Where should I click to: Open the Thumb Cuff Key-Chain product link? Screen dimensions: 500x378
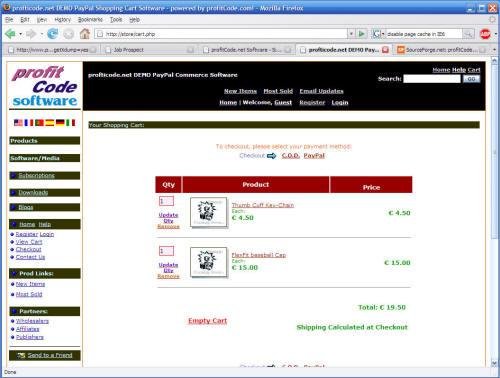[263, 205]
